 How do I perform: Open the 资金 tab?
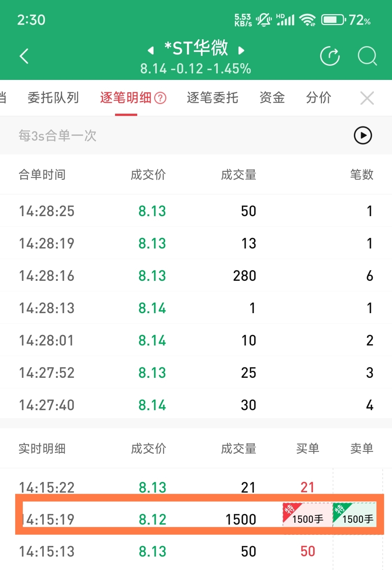point(272,98)
